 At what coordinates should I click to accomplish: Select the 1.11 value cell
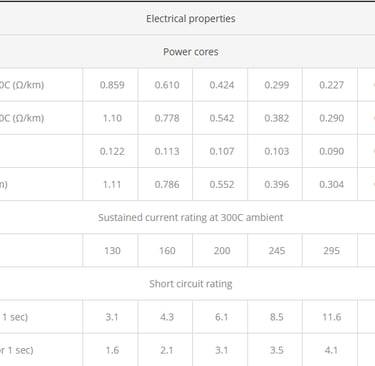tap(112, 184)
